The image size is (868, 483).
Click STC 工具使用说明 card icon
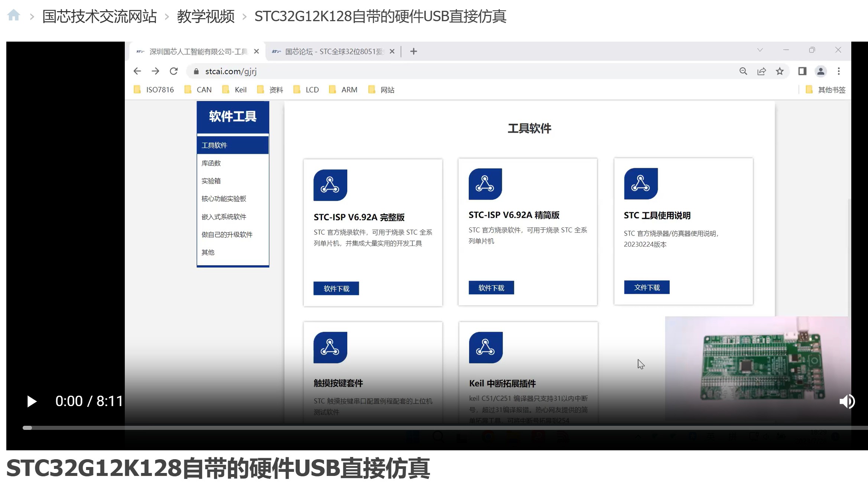click(x=641, y=184)
